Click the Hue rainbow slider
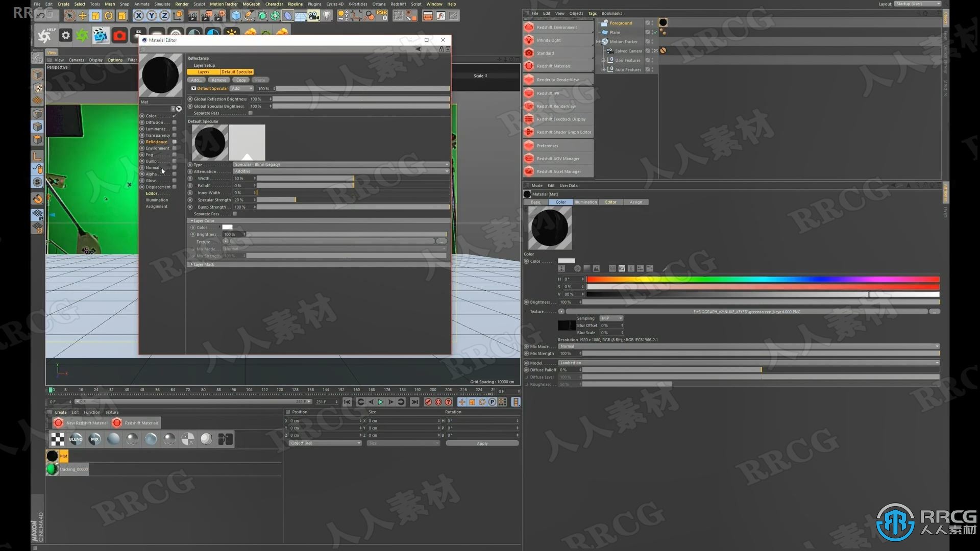This screenshot has width=980, height=551. pyautogui.click(x=763, y=279)
